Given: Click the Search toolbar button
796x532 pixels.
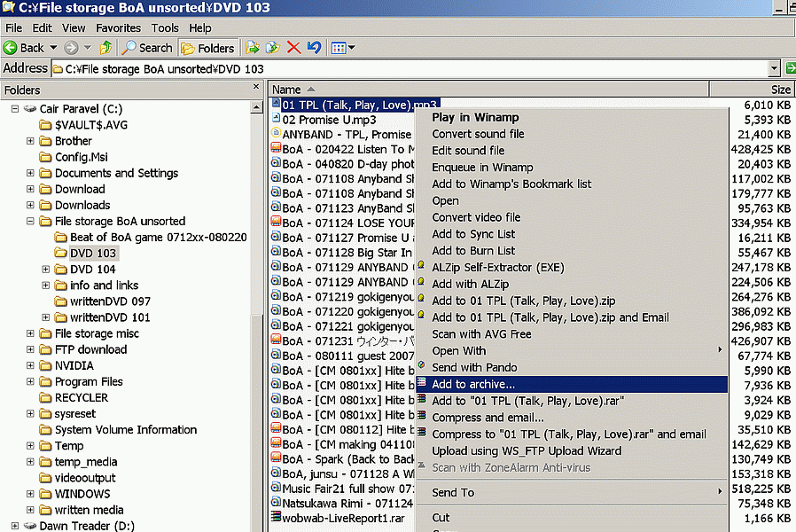Looking at the screenshot, I should tap(148, 48).
